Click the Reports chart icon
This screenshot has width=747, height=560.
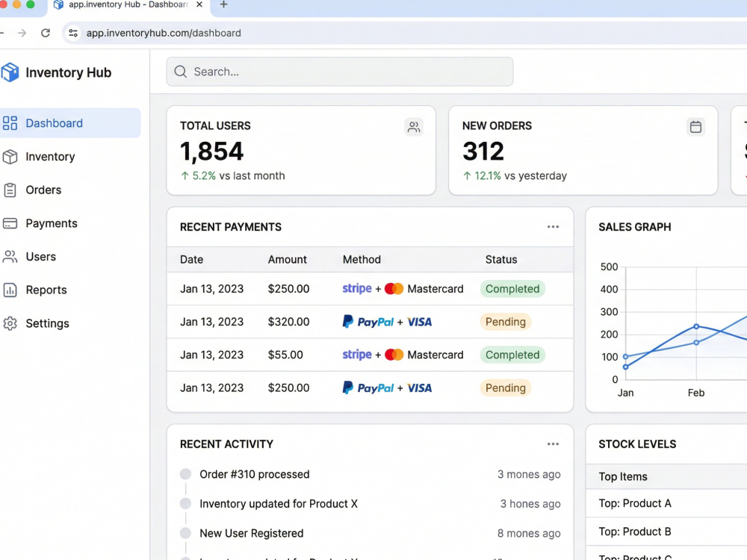[10, 290]
